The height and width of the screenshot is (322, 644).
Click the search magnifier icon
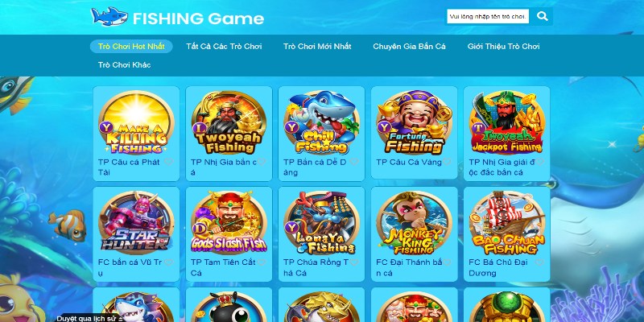tap(542, 16)
